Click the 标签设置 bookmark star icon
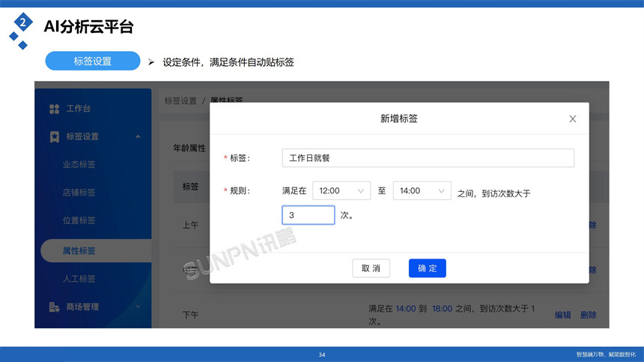The width and height of the screenshot is (644, 362). coord(54,137)
